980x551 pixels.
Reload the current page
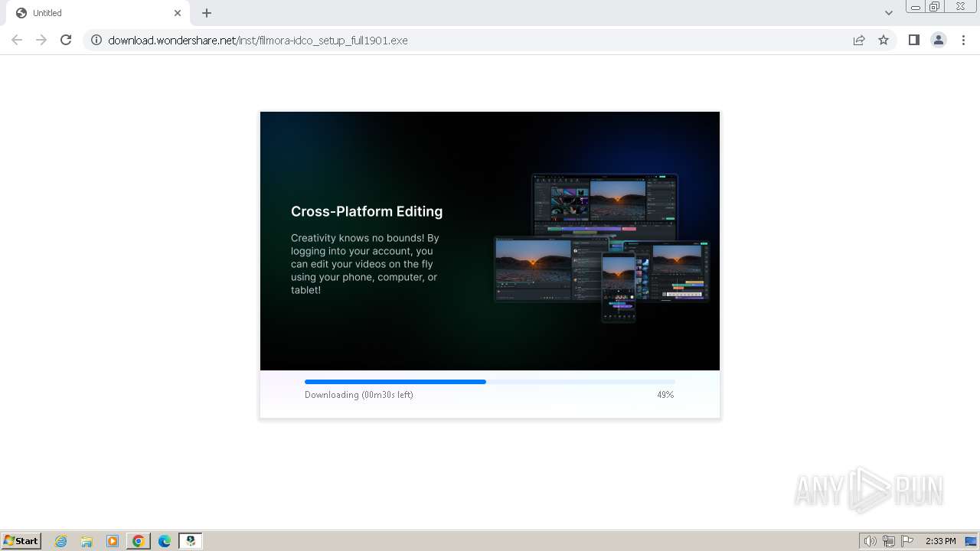[x=66, y=40]
